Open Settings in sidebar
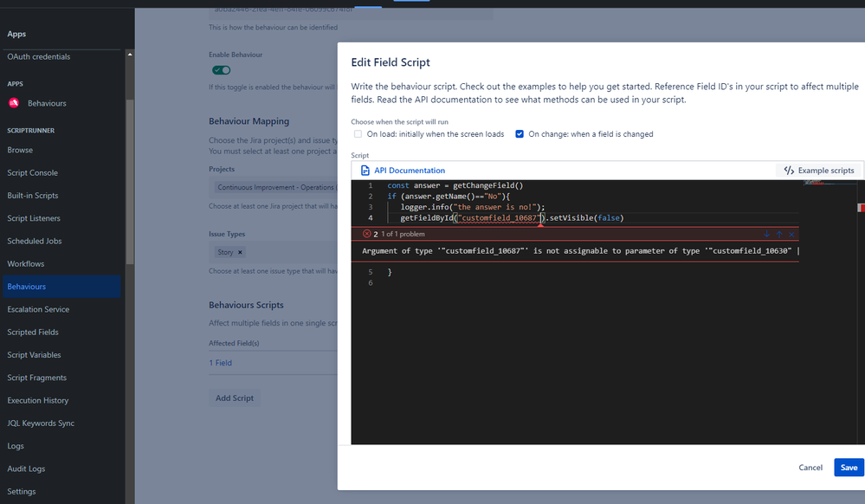The height and width of the screenshot is (504, 865). point(22,491)
